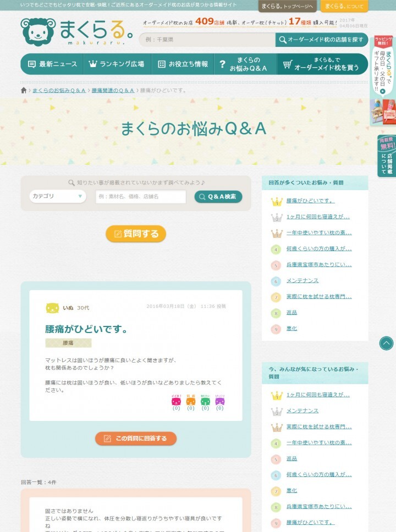This screenshot has height=532, width=396.
Task: Click オーダーメイド枕の店舗を探す button
Action: tap(322, 40)
